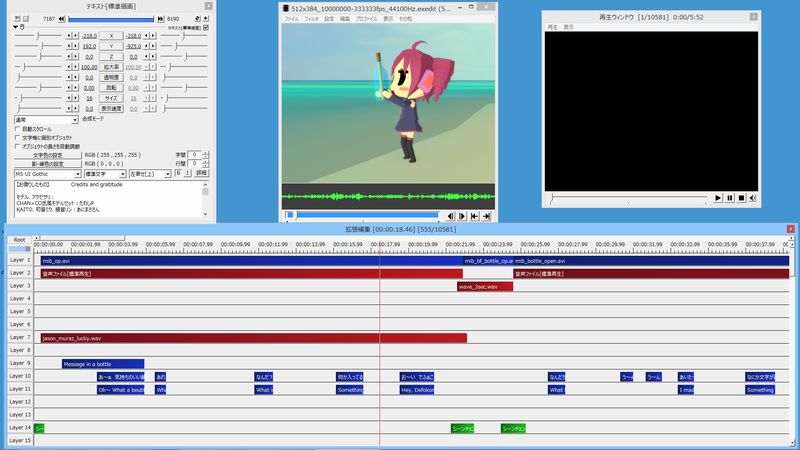
Task: Jump to object end frame 8190 arrow
Action: pyautogui.click(x=161, y=19)
